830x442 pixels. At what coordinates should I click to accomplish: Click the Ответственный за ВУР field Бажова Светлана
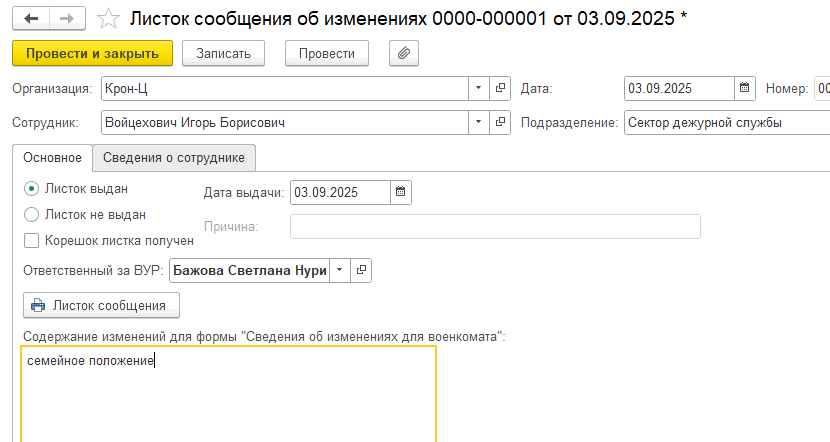tap(250, 270)
